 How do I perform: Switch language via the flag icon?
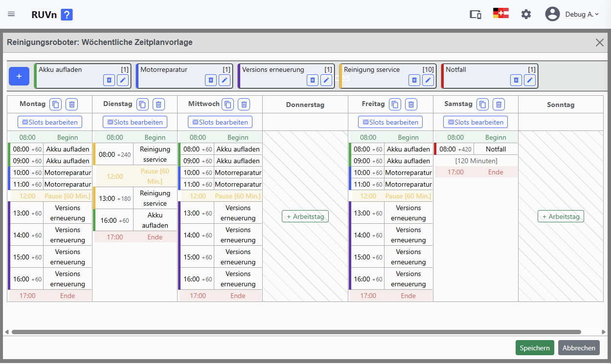(501, 13)
